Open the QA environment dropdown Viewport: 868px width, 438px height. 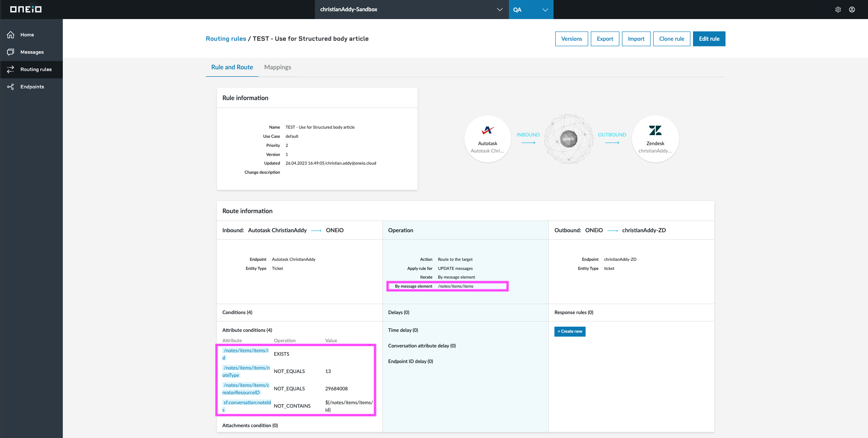(x=531, y=10)
